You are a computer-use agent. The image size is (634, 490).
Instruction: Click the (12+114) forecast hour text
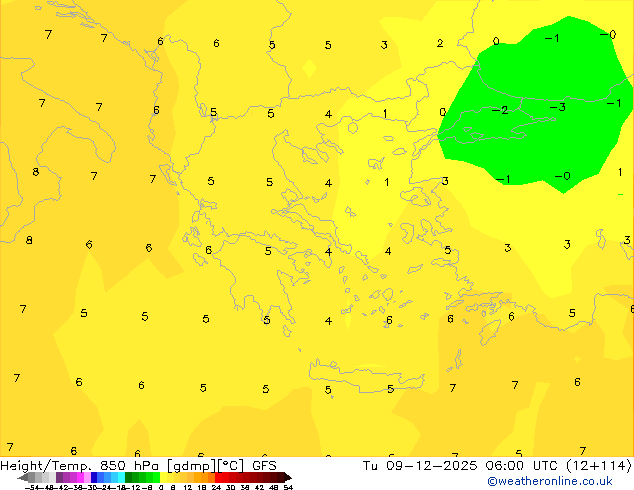598,466
